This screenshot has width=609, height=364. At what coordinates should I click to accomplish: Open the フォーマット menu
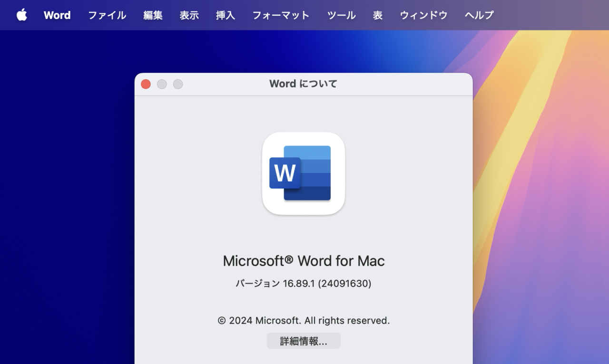pos(281,15)
